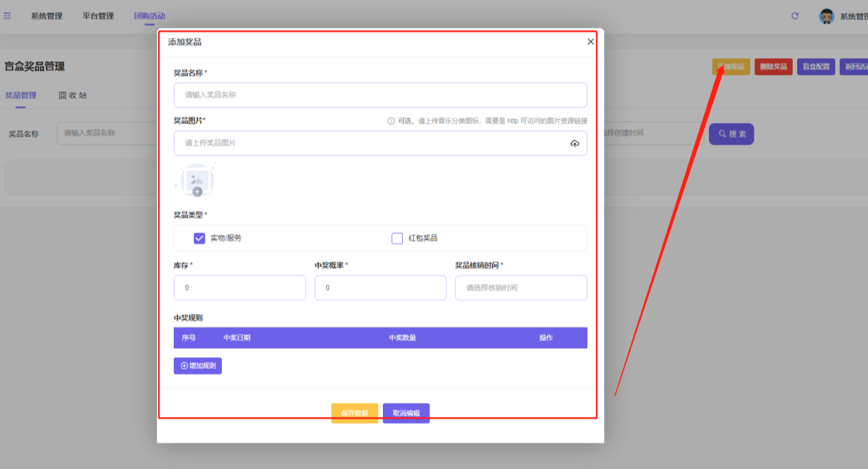Click the 保存数据 button
The height and width of the screenshot is (469, 868).
coord(354,413)
